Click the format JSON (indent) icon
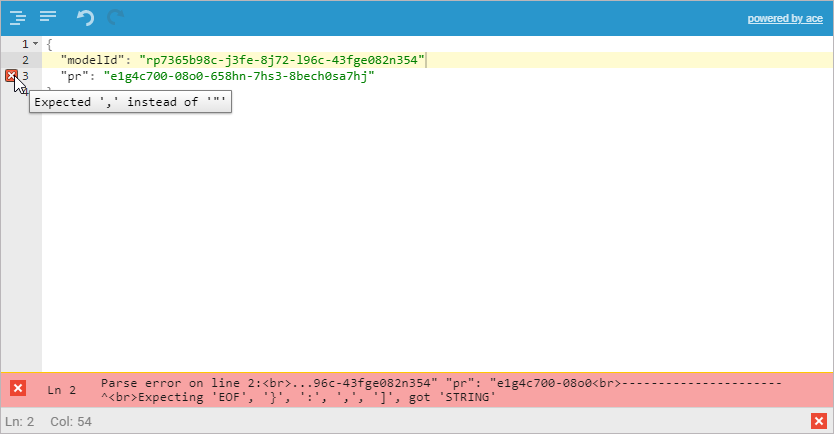Image resolution: width=834 pixels, height=434 pixels. 17,17
